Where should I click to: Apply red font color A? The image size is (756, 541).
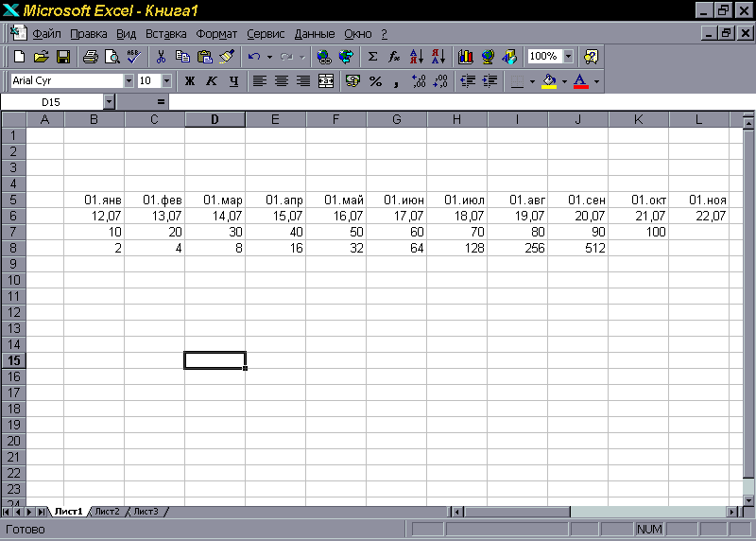(581, 81)
